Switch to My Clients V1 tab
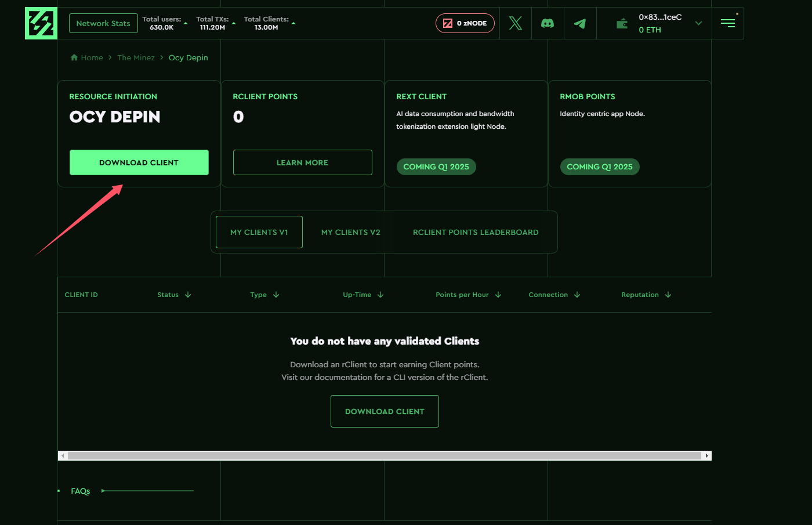 point(259,232)
